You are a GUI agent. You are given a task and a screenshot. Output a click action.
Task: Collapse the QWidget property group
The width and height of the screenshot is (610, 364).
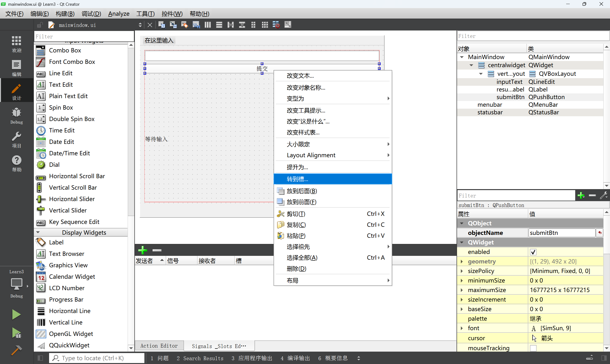462,242
